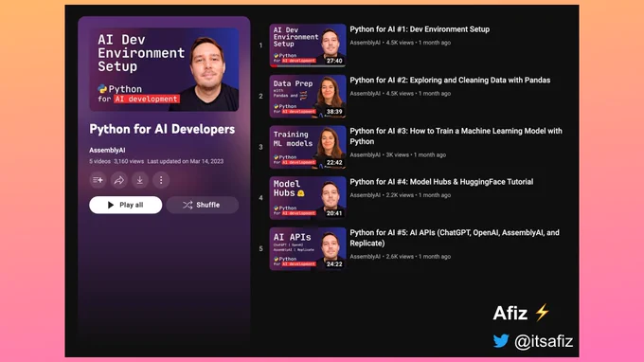Click the 38:39 duration badge
The image size is (644, 362).
334,112
